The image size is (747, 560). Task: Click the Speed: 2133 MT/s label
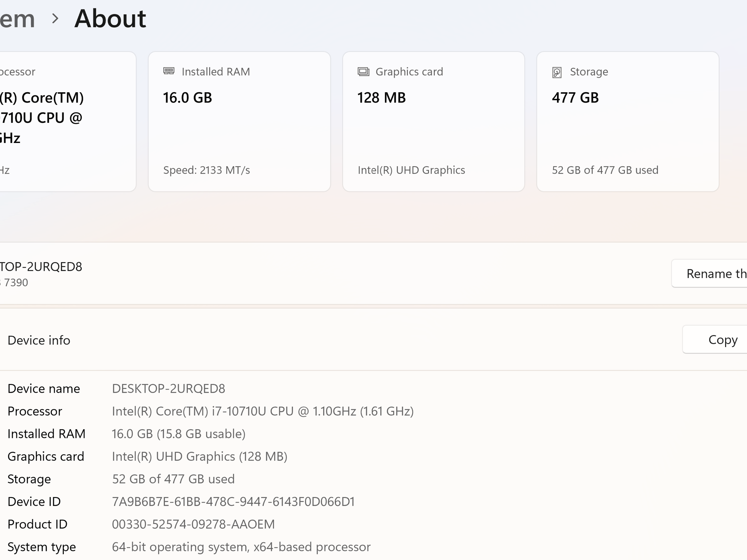(x=206, y=170)
